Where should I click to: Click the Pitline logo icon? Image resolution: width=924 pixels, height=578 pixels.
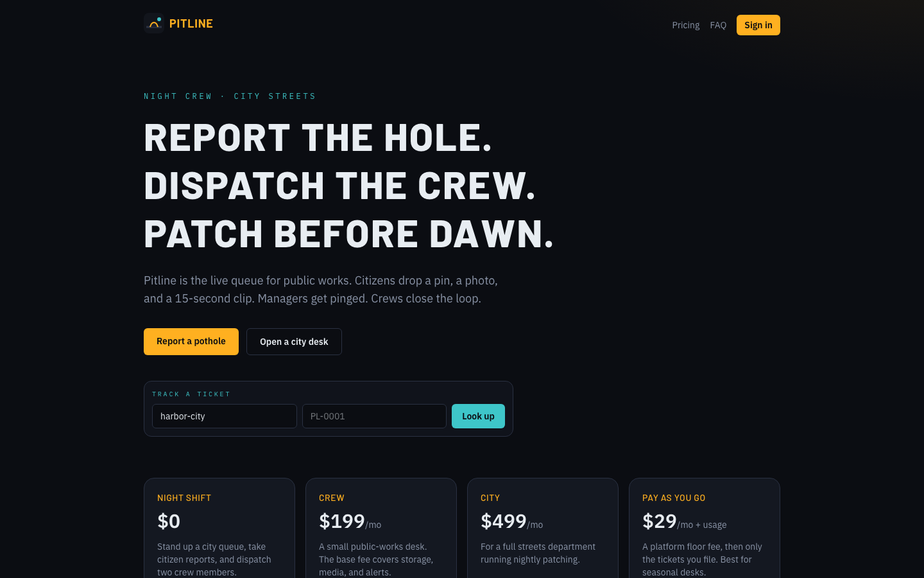click(x=154, y=23)
